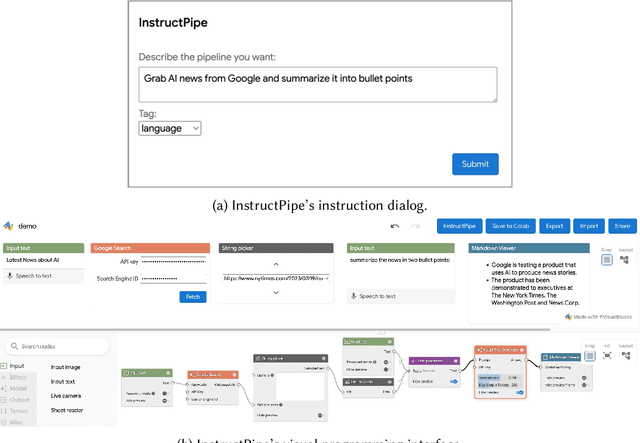Viewport: 640px width, 443px height.
Task: Click the String picker up chevron
Action: pos(275,264)
